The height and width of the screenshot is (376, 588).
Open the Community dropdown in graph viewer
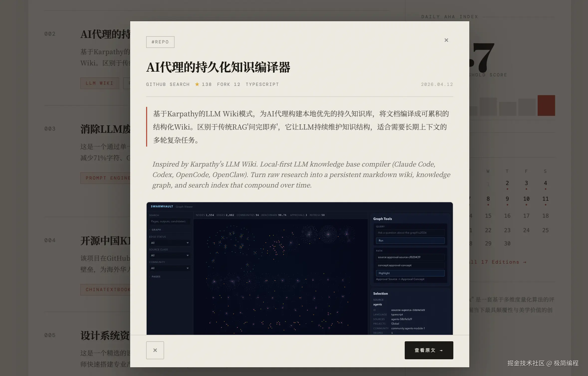[x=170, y=268]
